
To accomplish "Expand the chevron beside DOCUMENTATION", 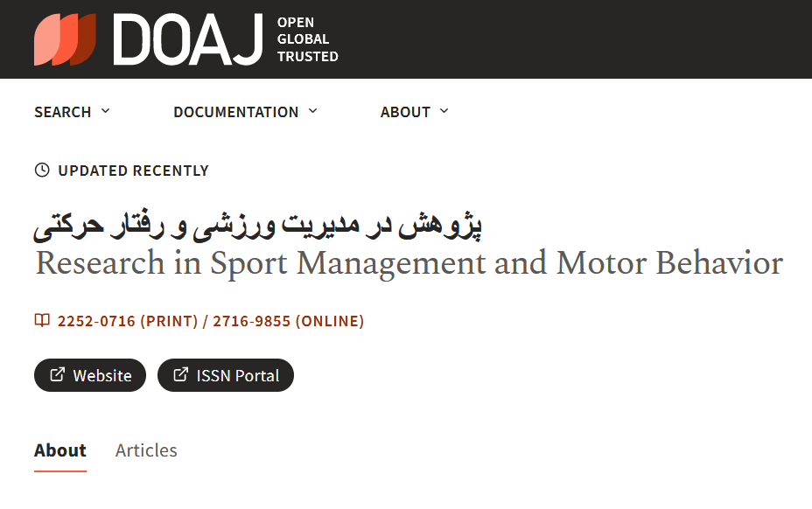I will pyautogui.click(x=312, y=111).
